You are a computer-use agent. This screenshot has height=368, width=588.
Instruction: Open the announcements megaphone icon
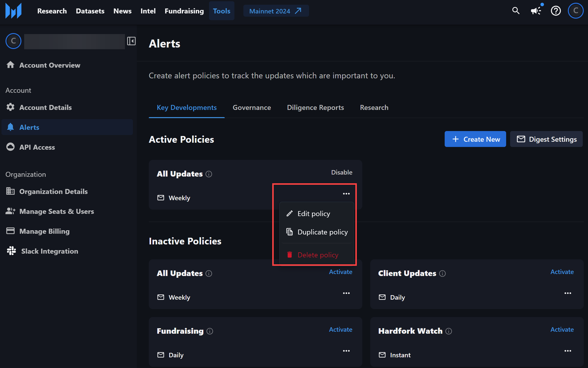[536, 11]
